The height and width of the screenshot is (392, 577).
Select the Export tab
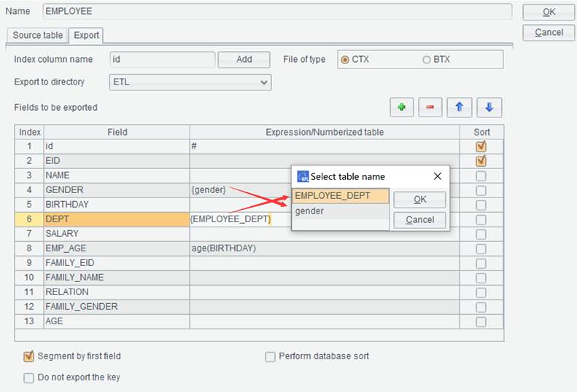[86, 35]
